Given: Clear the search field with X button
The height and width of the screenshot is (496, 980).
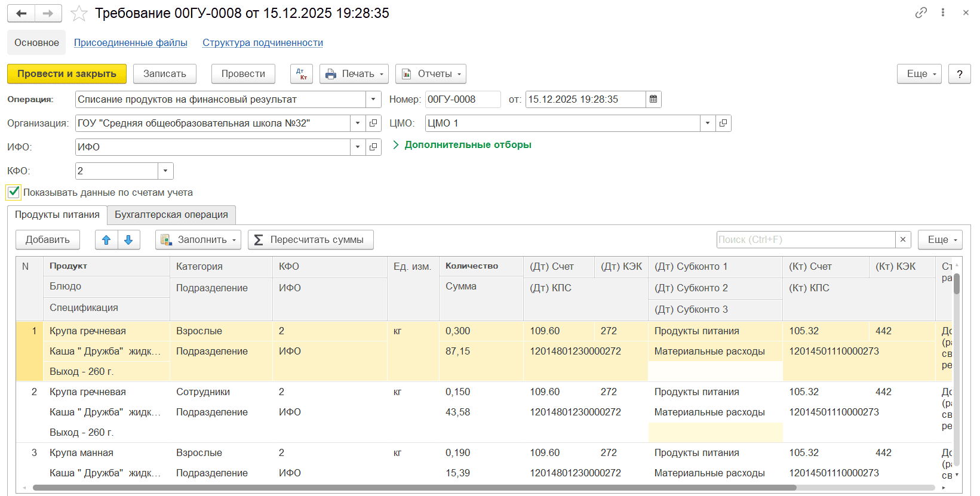Looking at the screenshot, I should coord(903,240).
